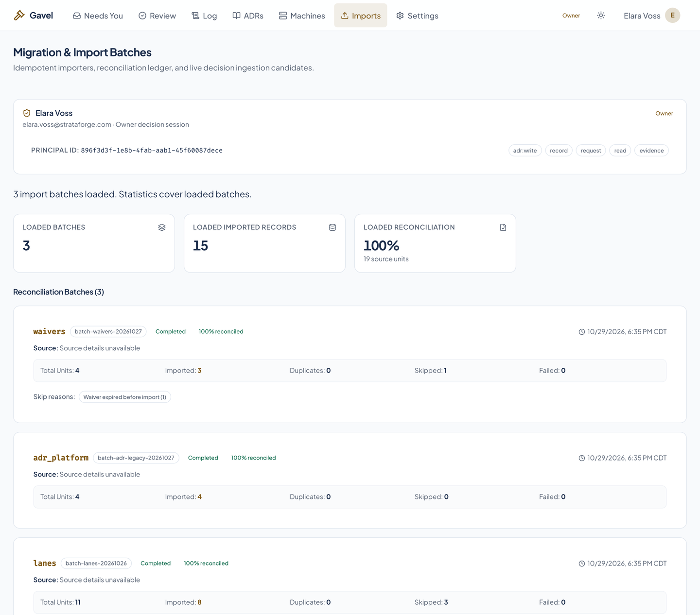The image size is (700, 615).
Task: Click the Completed status on waivers batch
Action: tap(171, 332)
